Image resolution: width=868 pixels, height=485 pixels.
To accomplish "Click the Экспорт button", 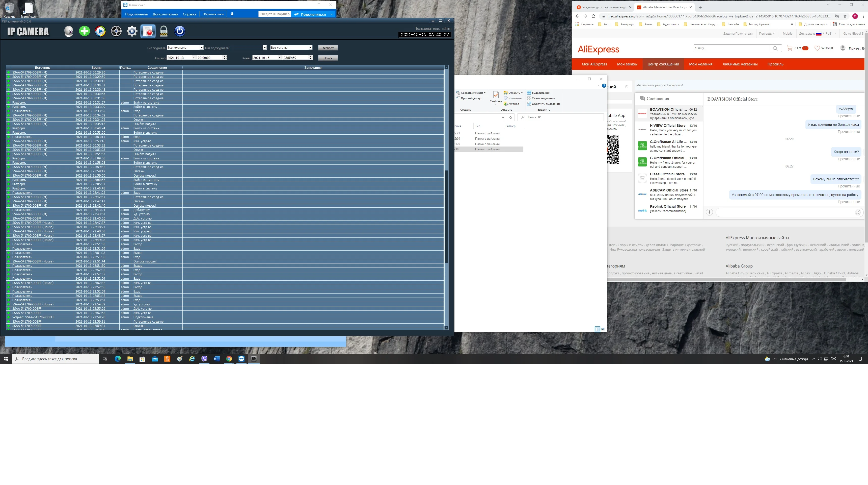I will tap(328, 48).
